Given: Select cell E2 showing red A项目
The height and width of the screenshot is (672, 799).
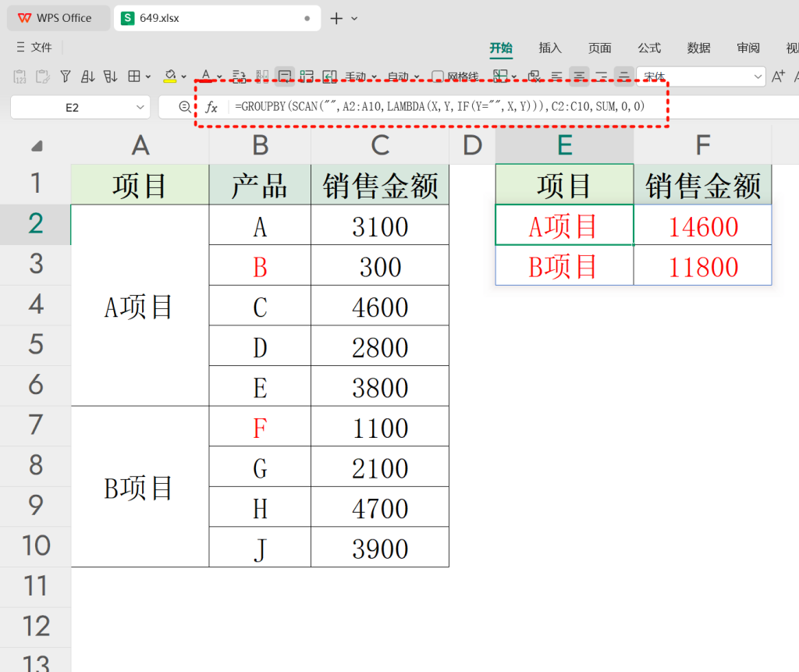Looking at the screenshot, I should 565,225.
